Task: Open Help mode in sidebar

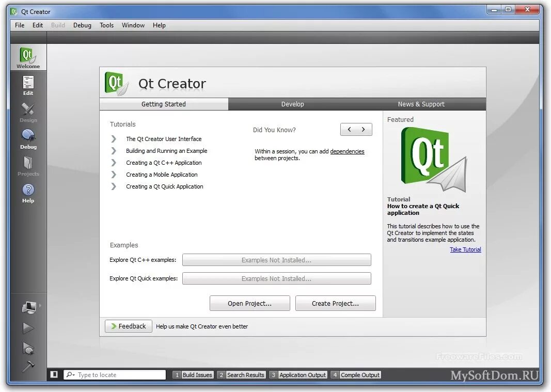Action: (x=28, y=193)
